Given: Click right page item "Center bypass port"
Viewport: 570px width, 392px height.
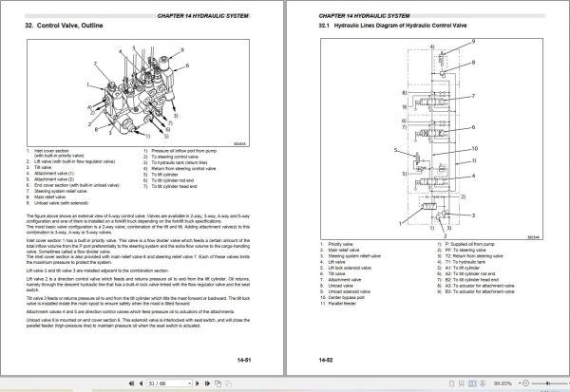Looking at the screenshot, I should click(347, 297).
